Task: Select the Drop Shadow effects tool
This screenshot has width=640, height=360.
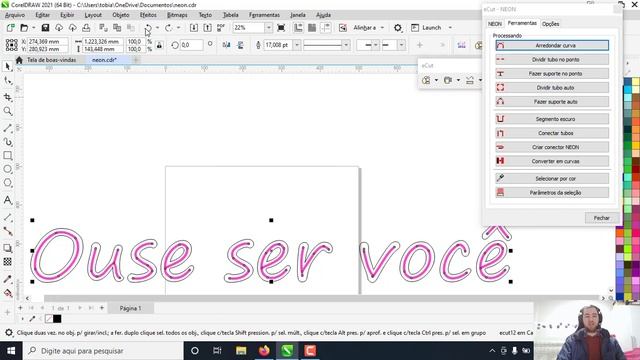Action: [x=7, y=248]
